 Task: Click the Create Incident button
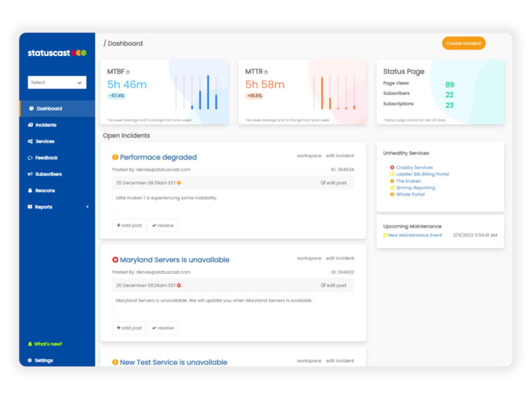tap(463, 43)
